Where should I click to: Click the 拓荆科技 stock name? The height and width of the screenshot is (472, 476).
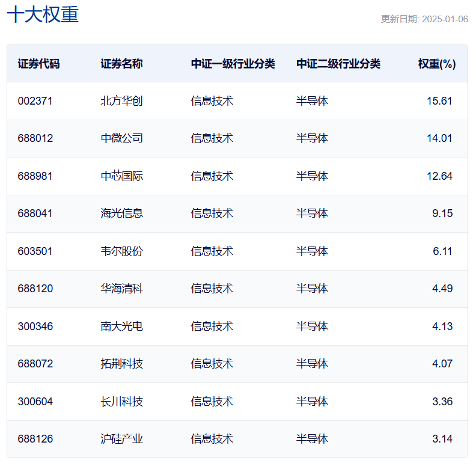coord(122,364)
